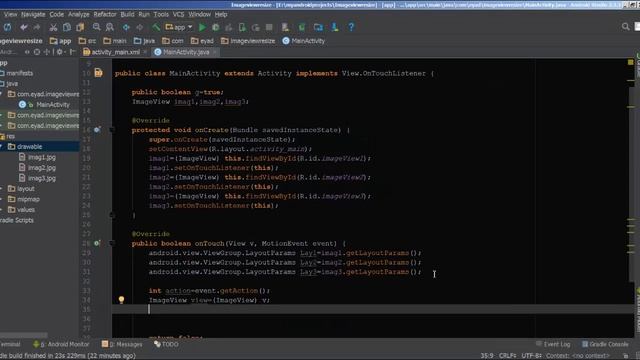Click the Debug app bug icon
This screenshot has height=360, width=640.
click(x=216, y=27)
